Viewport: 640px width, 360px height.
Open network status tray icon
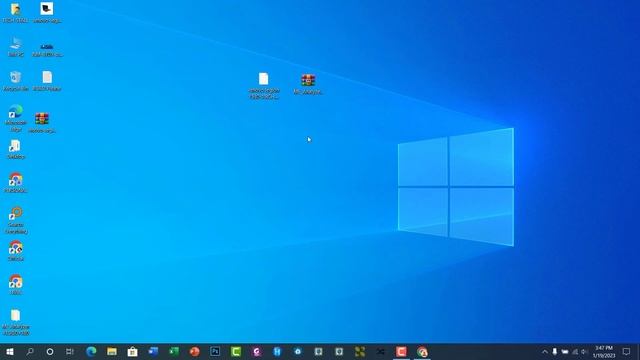[575, 351]
